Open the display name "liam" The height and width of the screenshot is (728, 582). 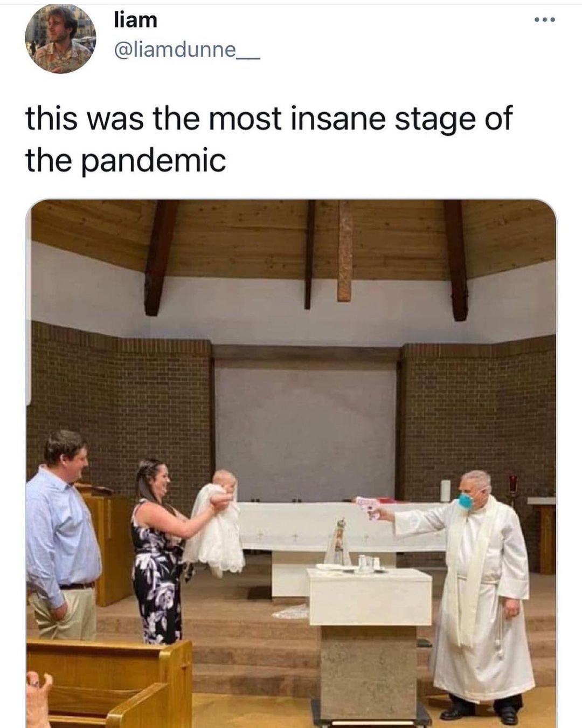pos(135,20)
